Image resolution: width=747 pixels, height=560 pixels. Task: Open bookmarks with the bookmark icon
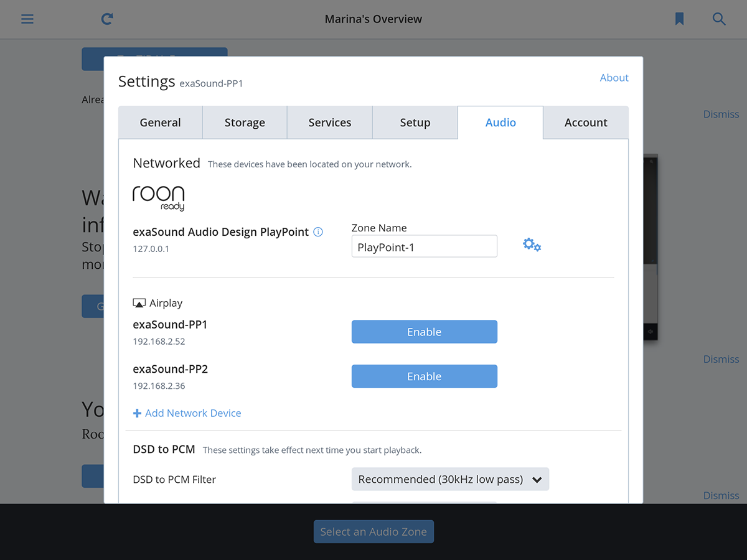click(679, 19)
